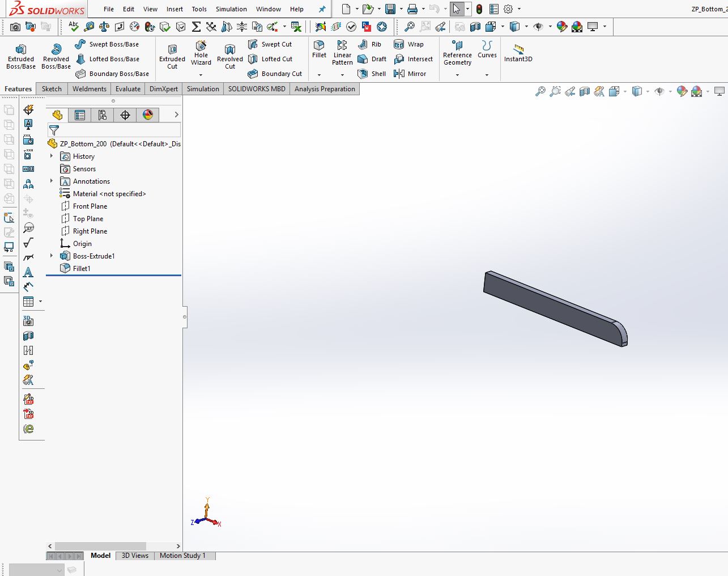Click the Save button in the top toolbar

point(390,9)
